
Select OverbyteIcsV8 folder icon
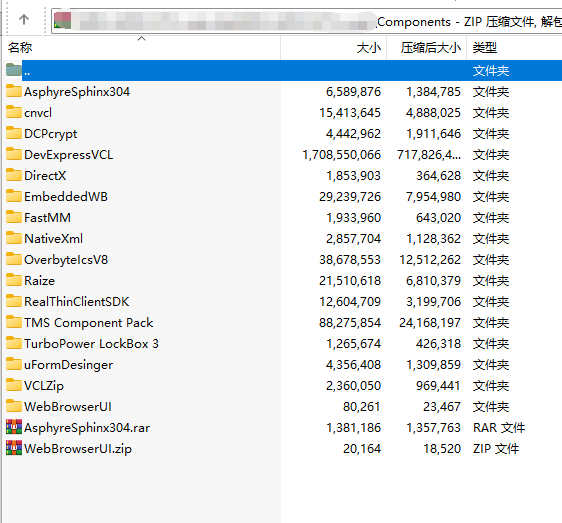14,259
